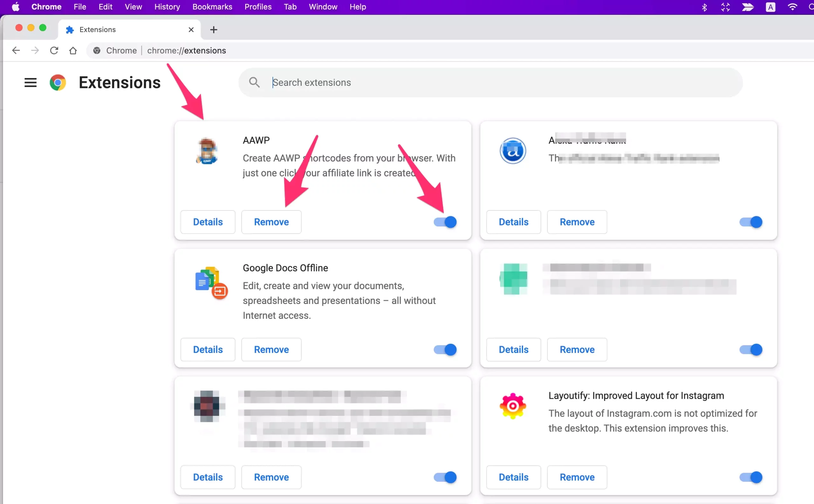Open the File menu
Viewport: 814px width, 504px height.
coord(80,7)
